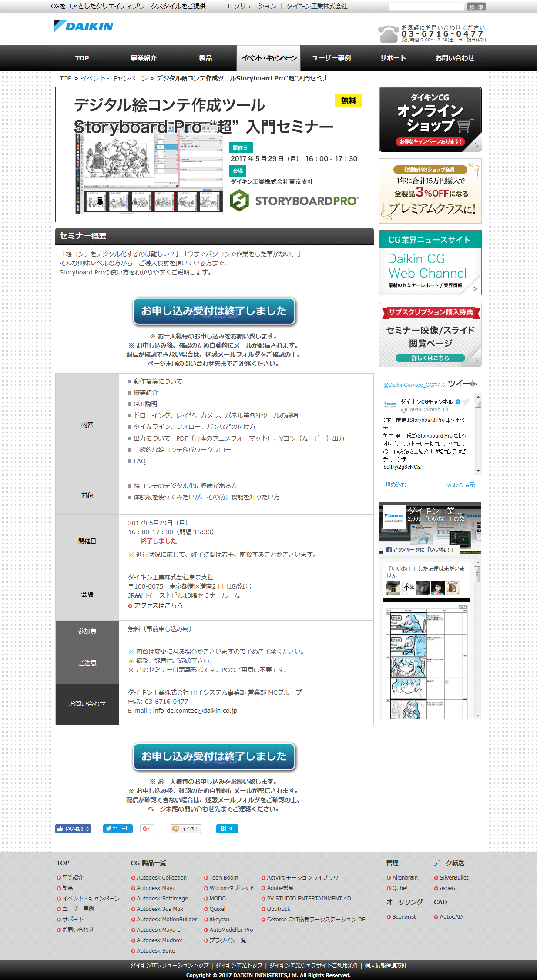Click footer link プラグイン一覧
This screenshot has height=980, width=537.
tap(228, 940)
